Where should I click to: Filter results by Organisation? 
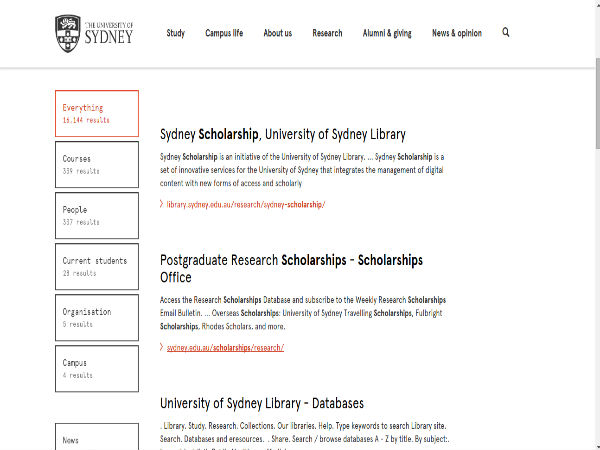coord(97,318)
